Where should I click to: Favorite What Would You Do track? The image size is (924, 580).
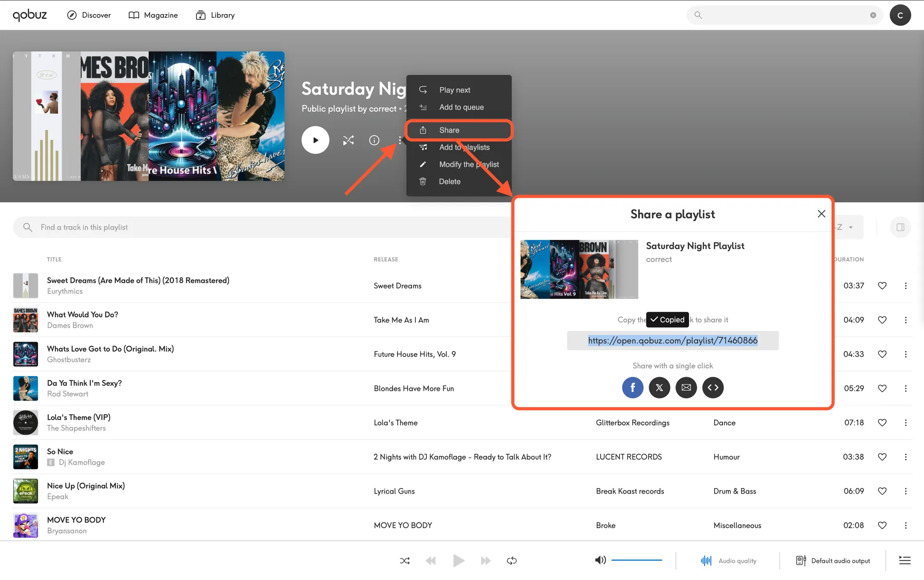point(882,320)
